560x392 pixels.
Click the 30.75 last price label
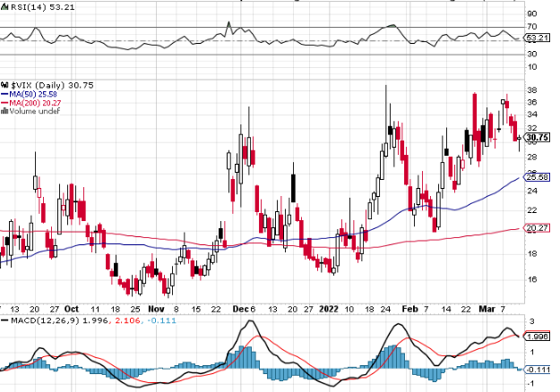(537, 137)
